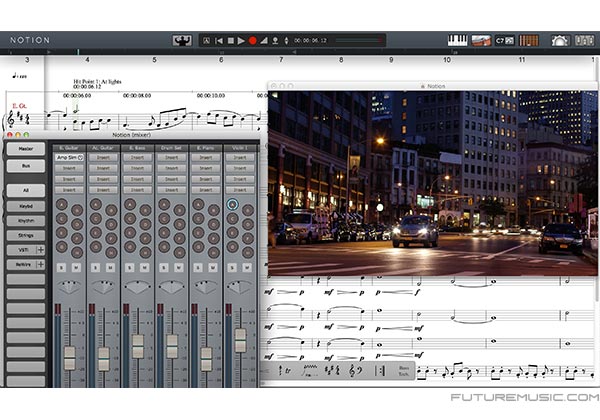Screen dimensions: 600x420
Task: Click the up-down arrow stepper in transport
Action: click(x=286, y=41)
